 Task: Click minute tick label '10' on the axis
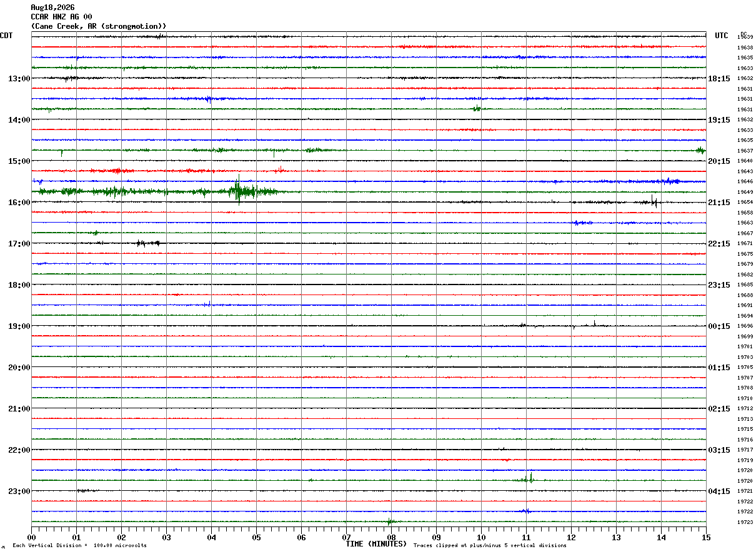pyautogui.click(x=481, y=536)
